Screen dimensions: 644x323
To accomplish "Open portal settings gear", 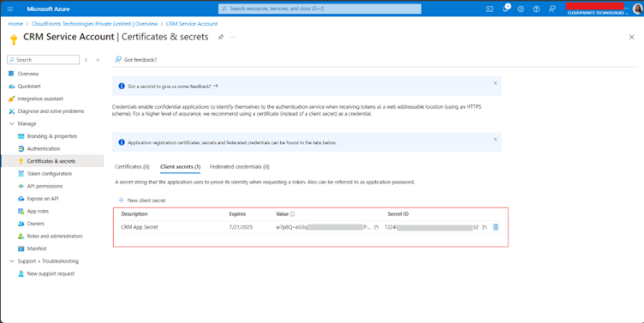I will click(x=521, y=9).
